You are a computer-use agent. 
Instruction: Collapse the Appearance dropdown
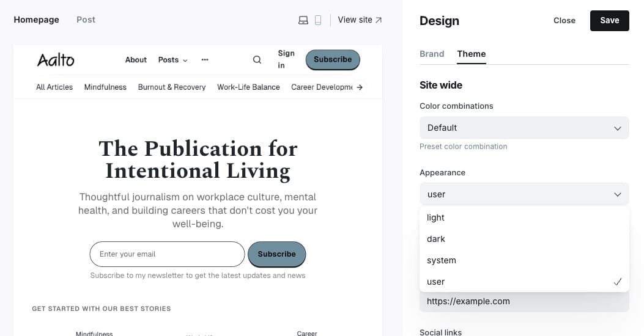coord(524,194)
